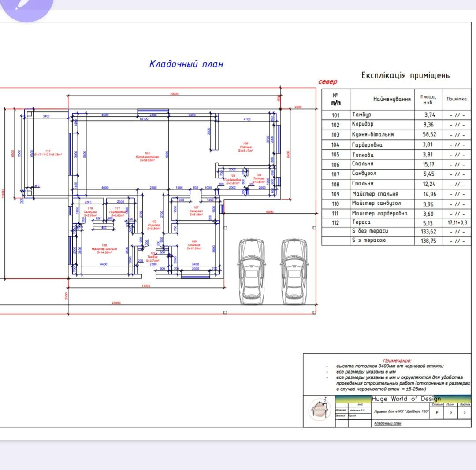Viewport: 476px width, 470px height.
Task: Click the left parked car symbol
Action: 251,272
